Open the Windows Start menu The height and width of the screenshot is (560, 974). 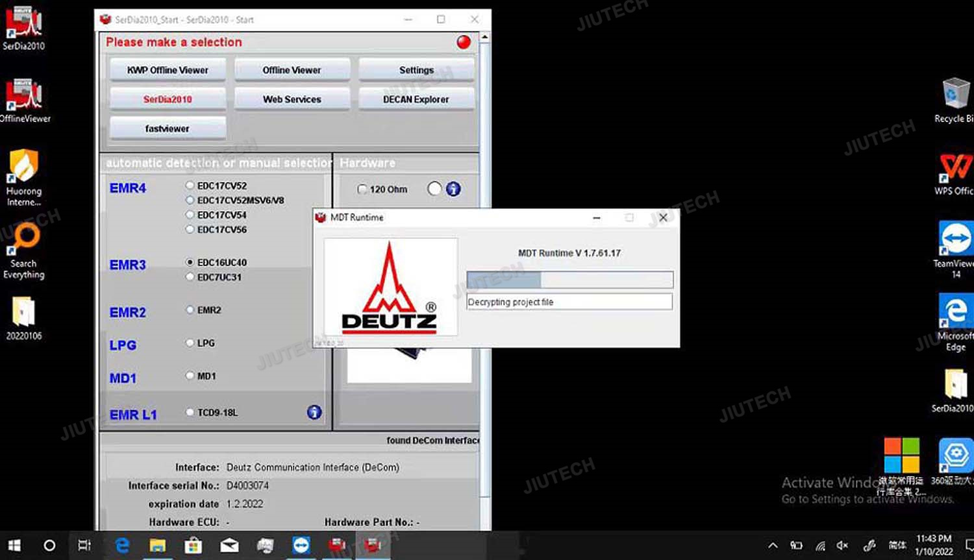14,546
